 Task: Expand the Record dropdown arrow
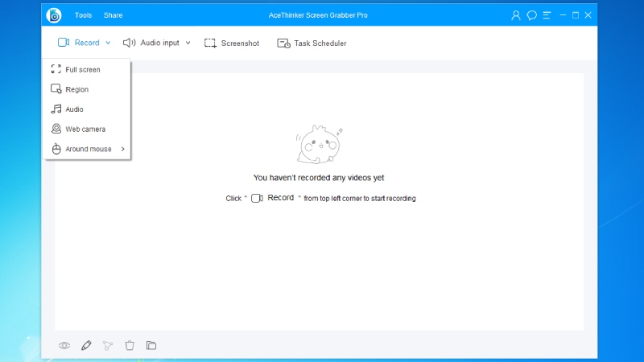click(x=108, y=43)
